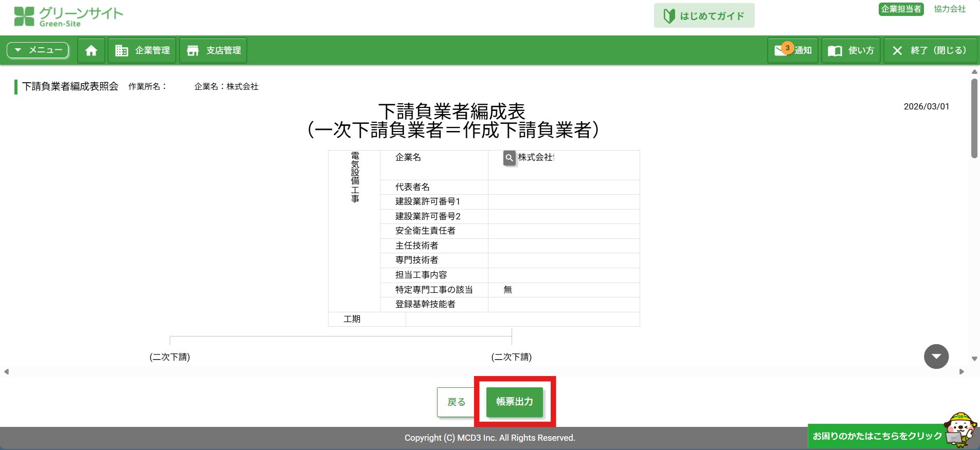
Task: Click 終了 (閉じる) to exit
Action: (x=930, y=50)
